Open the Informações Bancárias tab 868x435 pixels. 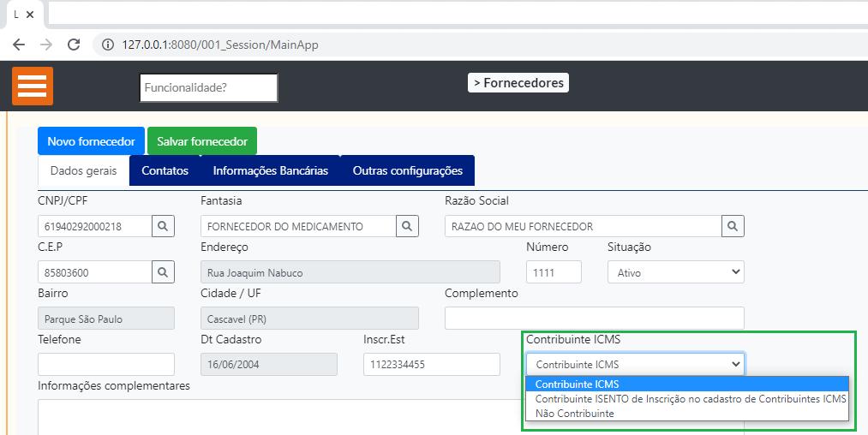tap(270, 170)
